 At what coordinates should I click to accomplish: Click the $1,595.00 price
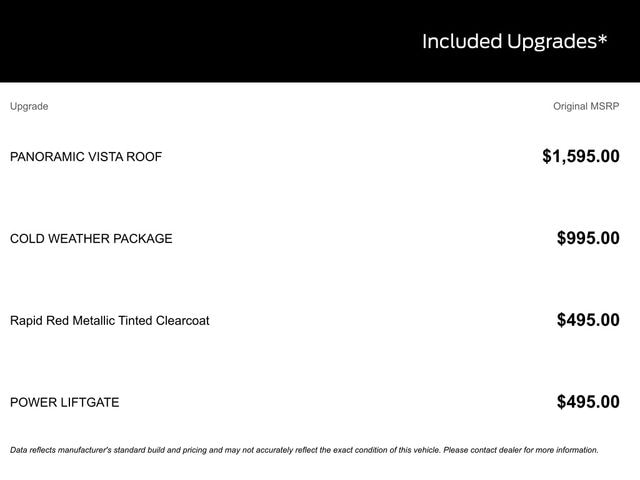click(580, 156)
